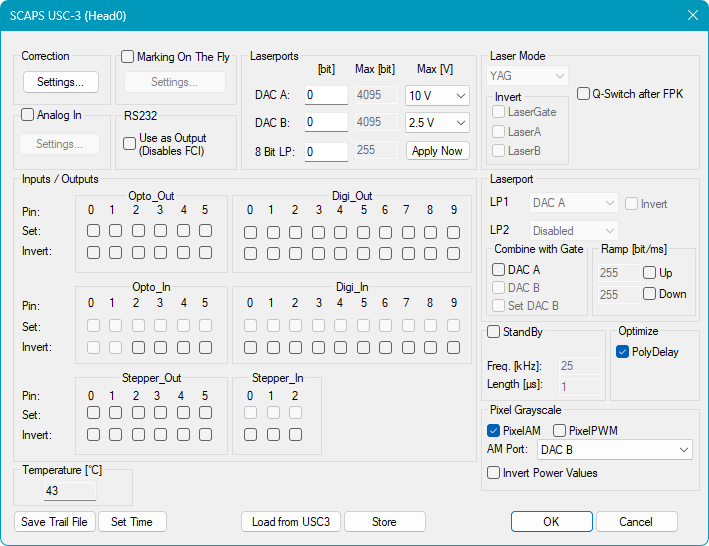Viewport: 709px width, 546px height.
Task: Set Digi_Out pin 0 checkbox
Action: (x=251, y=232)
